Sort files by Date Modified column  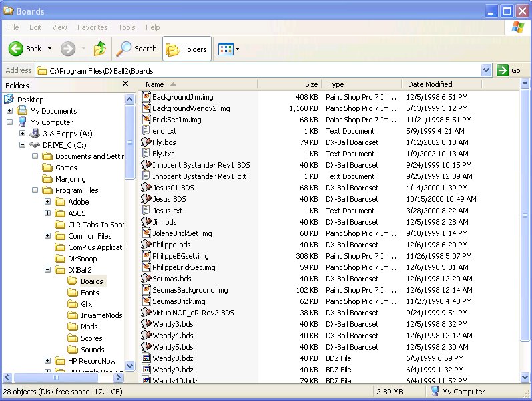click(x=430, y=84)
